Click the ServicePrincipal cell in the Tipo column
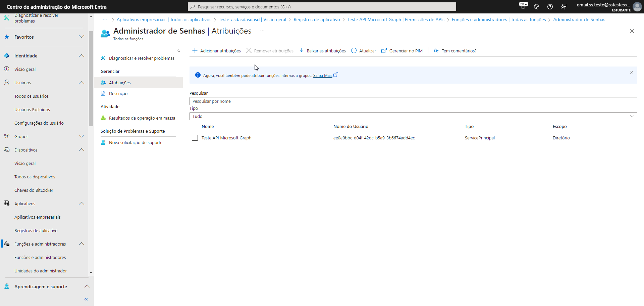 [480, 138]
